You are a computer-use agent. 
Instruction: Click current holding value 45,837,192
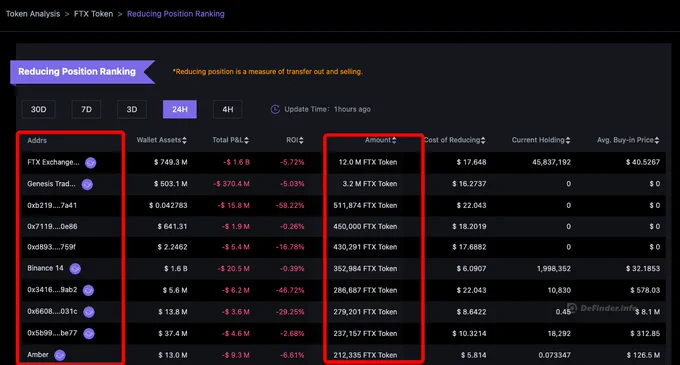551,162
